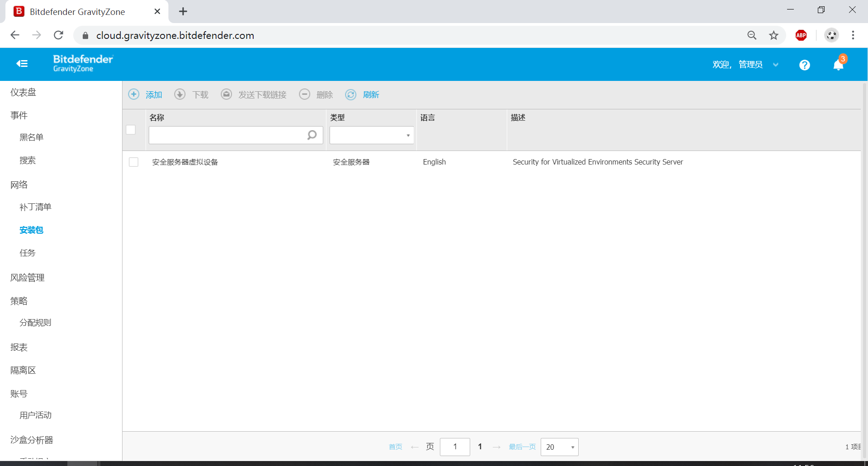
Task: Open 安装包 in the sidebar
Action: (x=31, y=230)
